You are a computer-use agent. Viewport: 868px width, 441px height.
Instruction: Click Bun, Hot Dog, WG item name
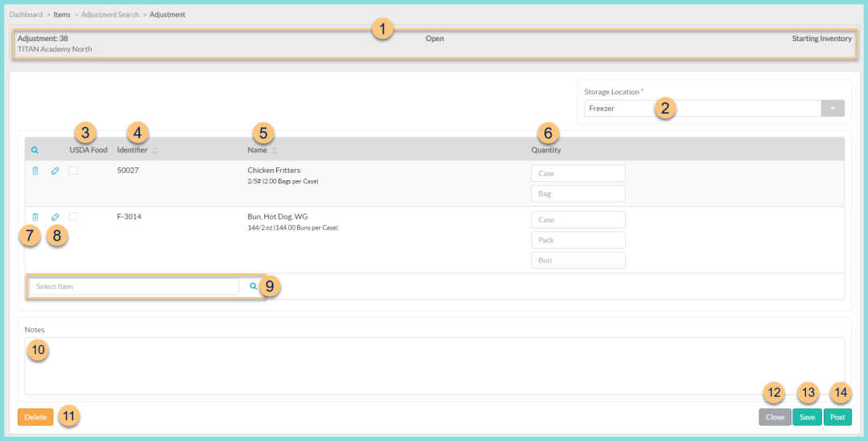(277, 217)
